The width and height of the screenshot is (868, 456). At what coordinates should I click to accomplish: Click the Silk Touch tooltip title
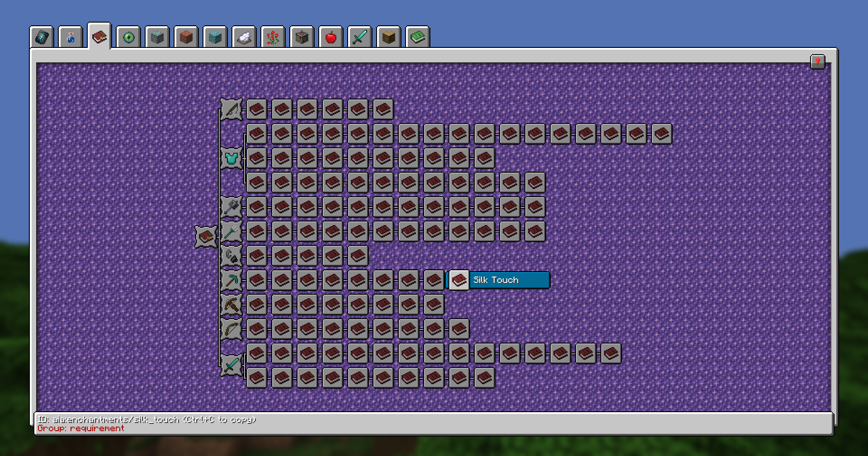(496, 280)
